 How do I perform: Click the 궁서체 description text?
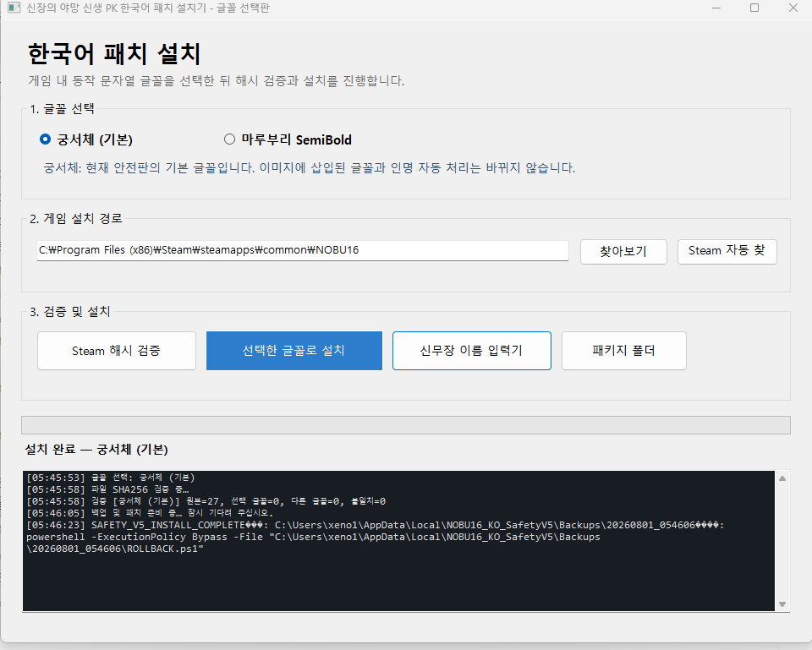[x=310, y=168]
